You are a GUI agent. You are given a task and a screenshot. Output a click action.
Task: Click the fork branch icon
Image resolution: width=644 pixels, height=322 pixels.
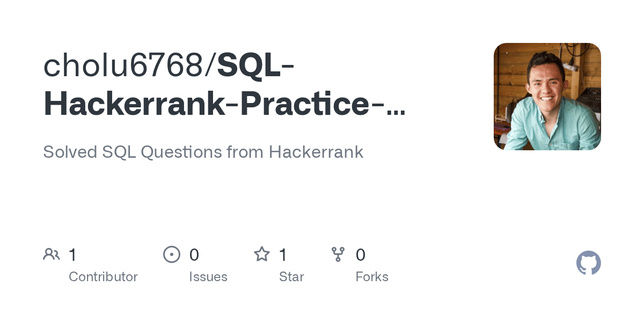[x=338, y=254]
